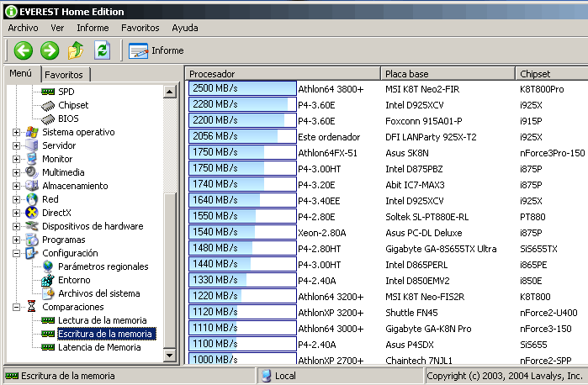Select the Este ordenador row label
Viewport: 588px width, 385px height.
click(x=329, y=137)
